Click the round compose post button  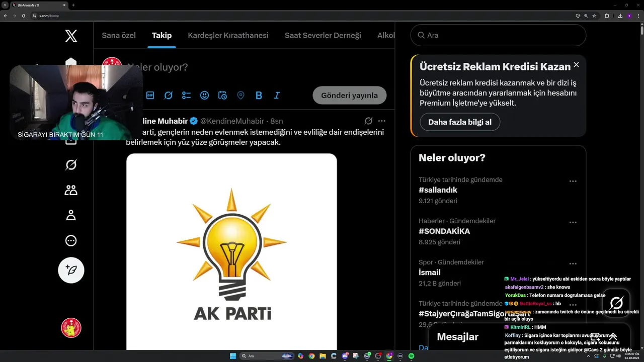(71, 270)
